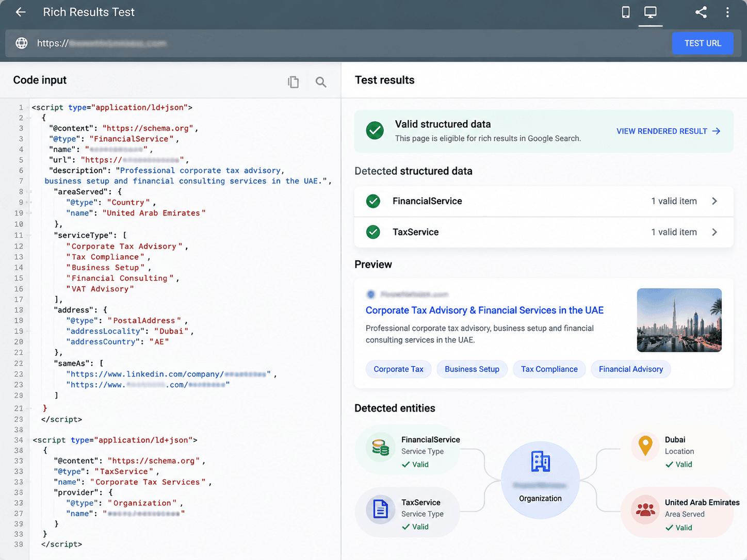The image size is (747, 560).
Task: Click the "United Arab Emirates" name code line
Action: (x=136, y=213)
